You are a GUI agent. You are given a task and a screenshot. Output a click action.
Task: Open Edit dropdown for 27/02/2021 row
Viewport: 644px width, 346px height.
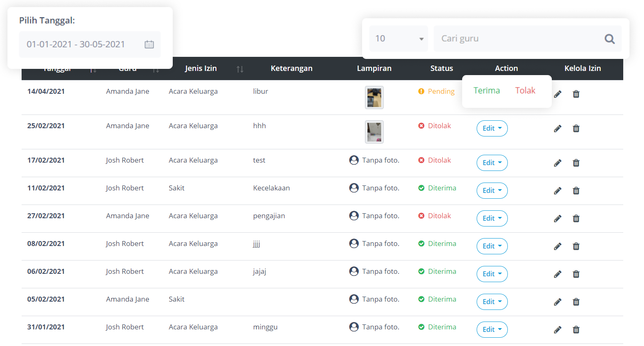click(x=492, y=219)
